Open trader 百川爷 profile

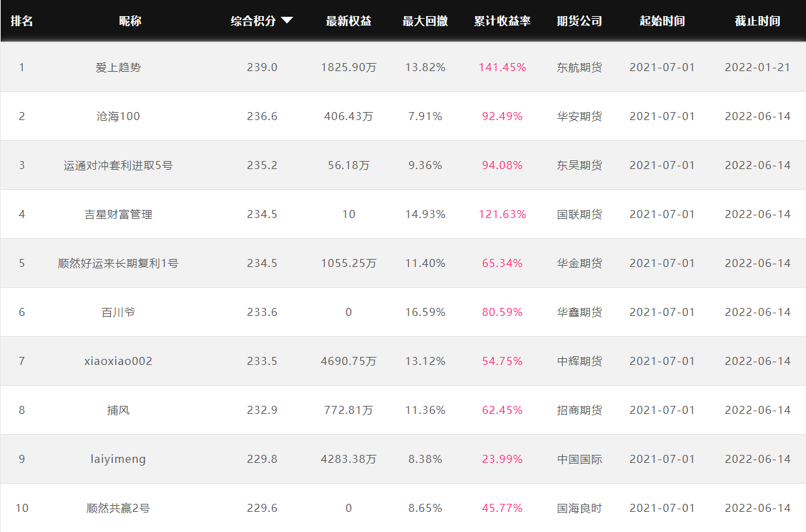119,312
